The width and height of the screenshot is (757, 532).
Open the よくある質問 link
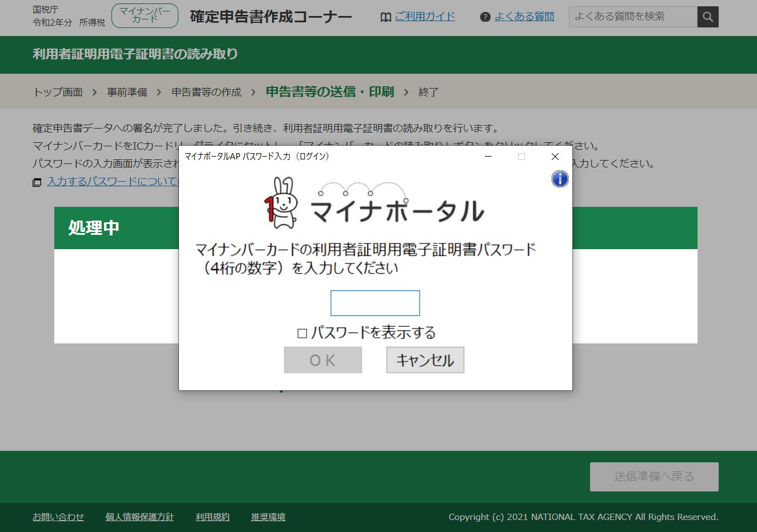point(524,17)
